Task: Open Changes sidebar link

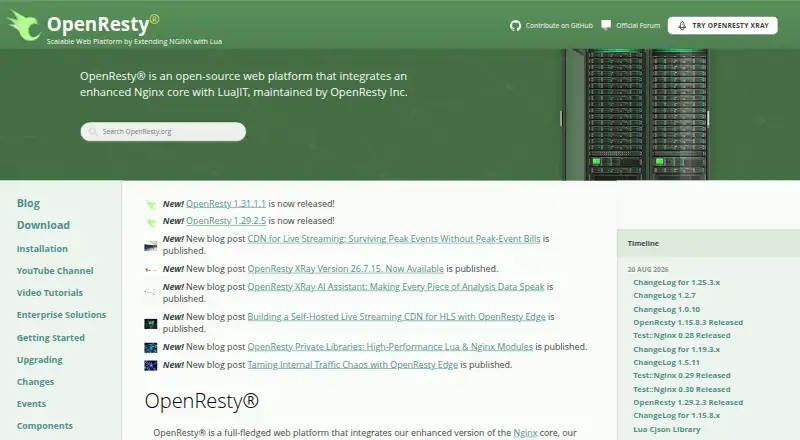Action: pyautogui.click(x=35, y=382)
